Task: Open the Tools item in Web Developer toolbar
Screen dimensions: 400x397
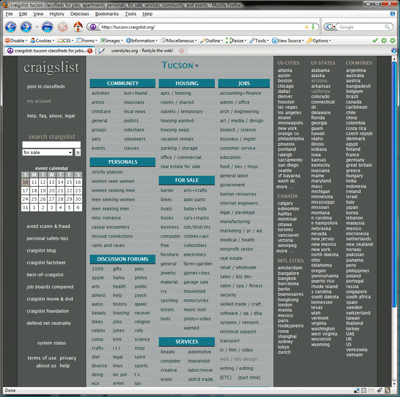Action: click(260, 41)
